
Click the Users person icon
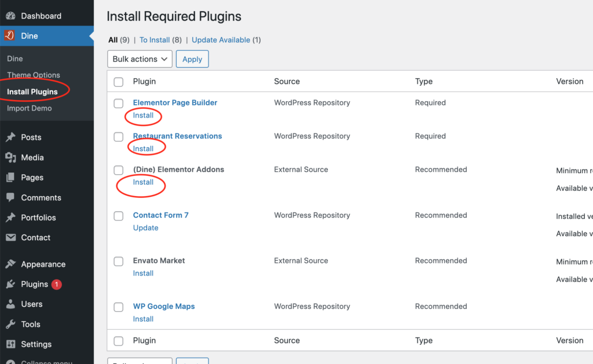tap(10, 304)
